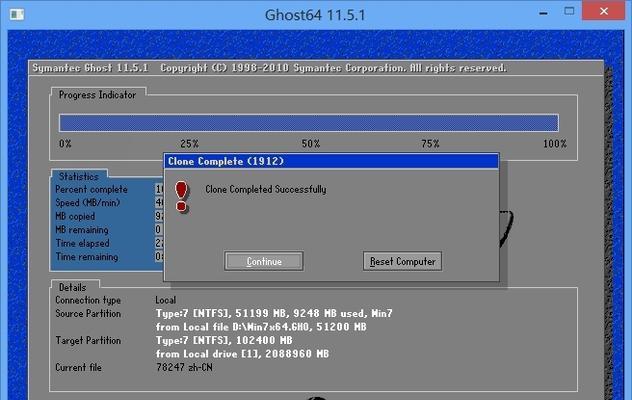Click the Details panel heading
This screenshot has width=632, height=400.
pyautogui.click(x=73, y=287)
